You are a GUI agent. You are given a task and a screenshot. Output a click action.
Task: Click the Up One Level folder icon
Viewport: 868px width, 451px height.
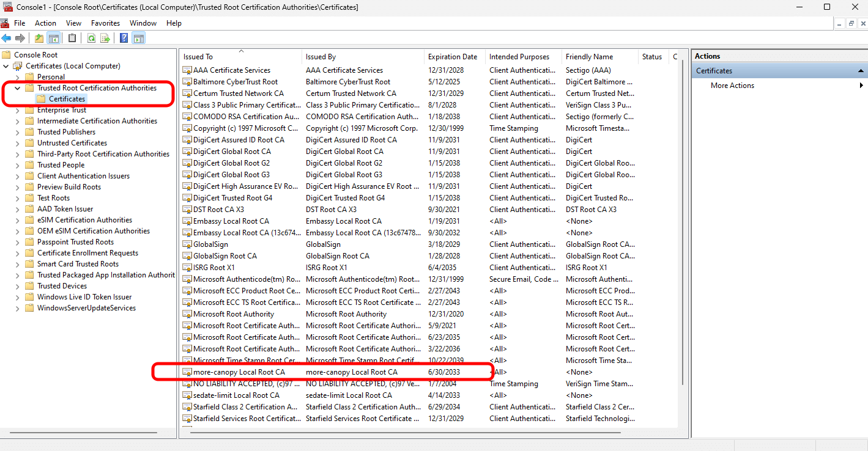pos(39,38)
